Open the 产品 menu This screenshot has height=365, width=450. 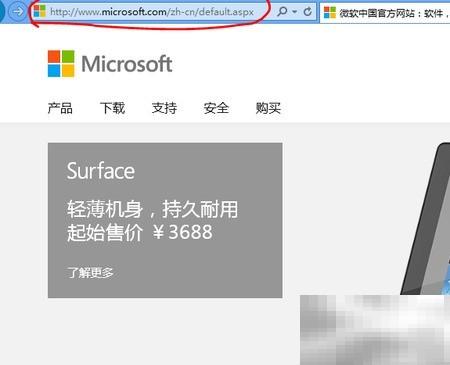pyautogui.click(x=60, y=108)
